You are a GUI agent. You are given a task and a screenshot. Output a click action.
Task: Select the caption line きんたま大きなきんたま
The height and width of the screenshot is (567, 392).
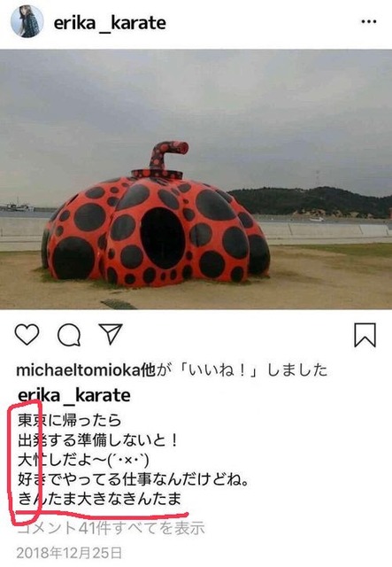point(99,499)
